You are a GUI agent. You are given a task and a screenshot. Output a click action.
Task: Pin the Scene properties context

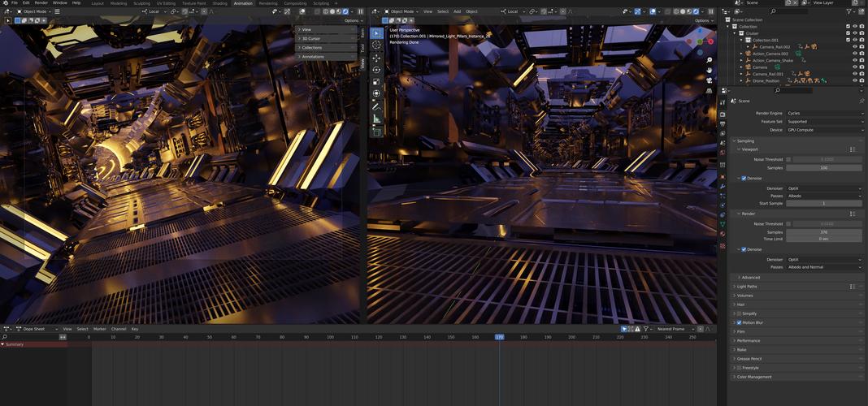(861, 101)
